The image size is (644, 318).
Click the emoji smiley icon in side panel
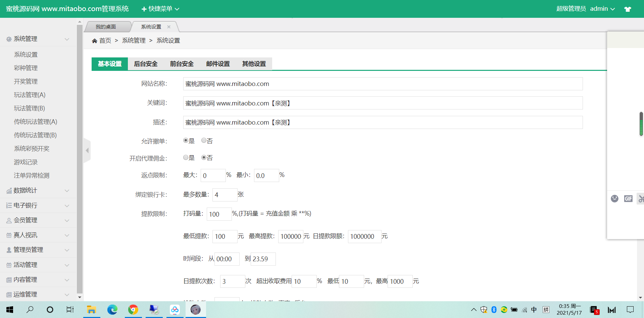614,199
